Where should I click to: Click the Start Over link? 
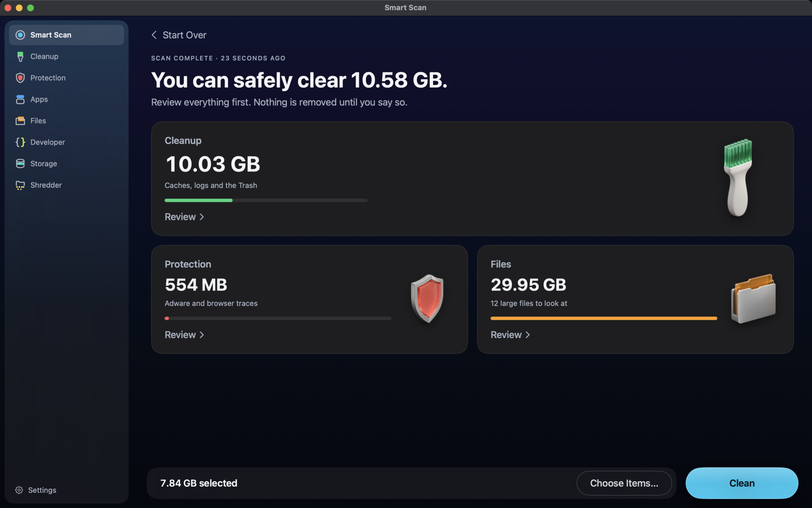tap(184, 35)
